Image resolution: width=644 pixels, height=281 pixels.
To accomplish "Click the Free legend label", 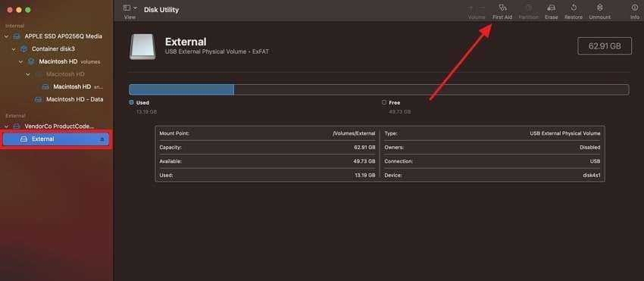I will click(x=394, y=103).
